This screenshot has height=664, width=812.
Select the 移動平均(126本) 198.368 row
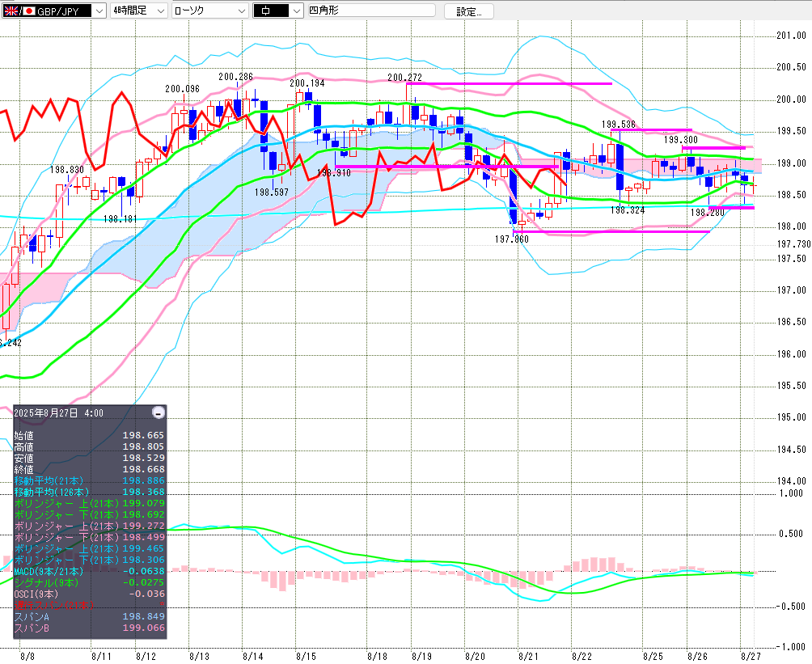(x=89, y=492)
